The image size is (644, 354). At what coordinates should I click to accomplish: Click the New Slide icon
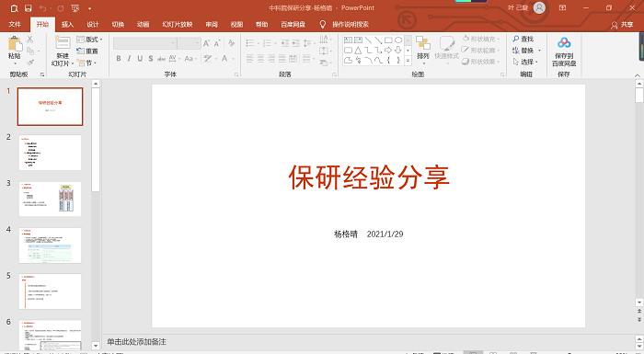pyautogui.click(x=63, y=43)
